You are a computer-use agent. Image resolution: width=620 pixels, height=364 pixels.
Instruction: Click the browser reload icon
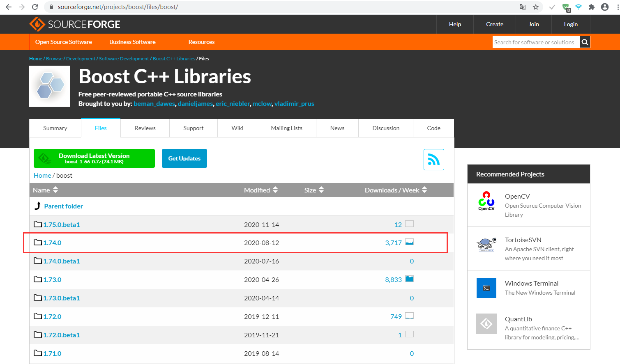click(35, 7)
